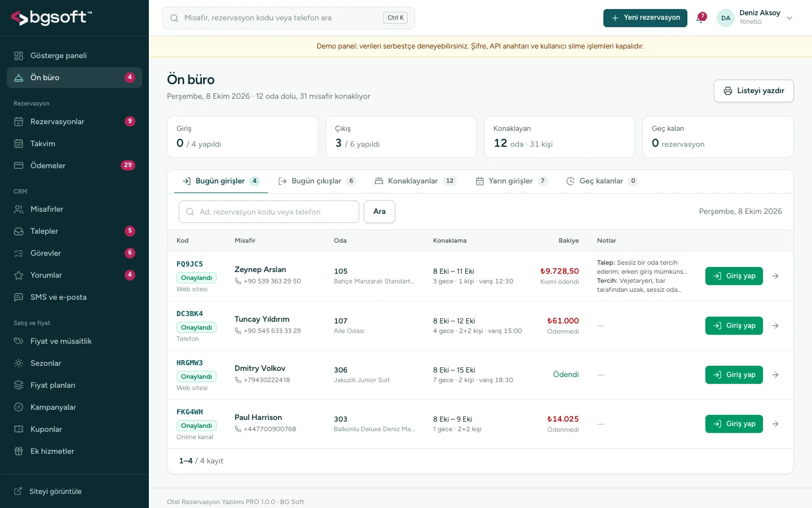The height and width of the screenshot is (508, 812).
Task: Click the Kampanyalar percent icon
Action: 19,408
